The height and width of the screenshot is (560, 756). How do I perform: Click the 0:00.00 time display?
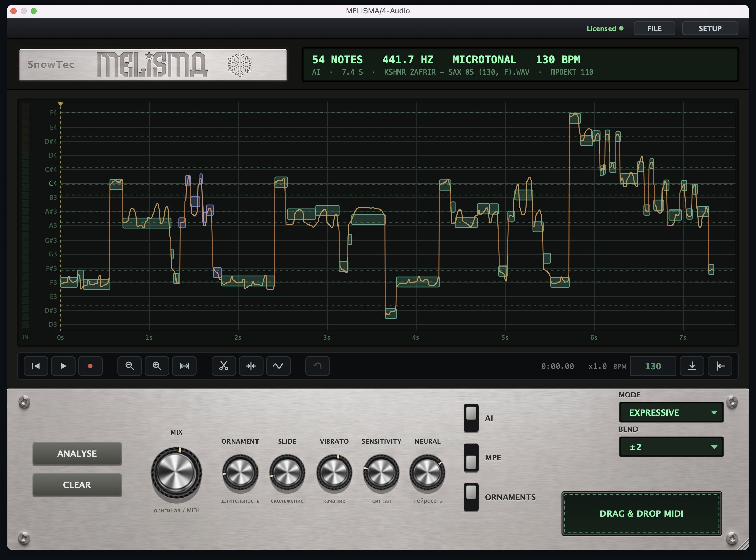[x=558, y=366]
